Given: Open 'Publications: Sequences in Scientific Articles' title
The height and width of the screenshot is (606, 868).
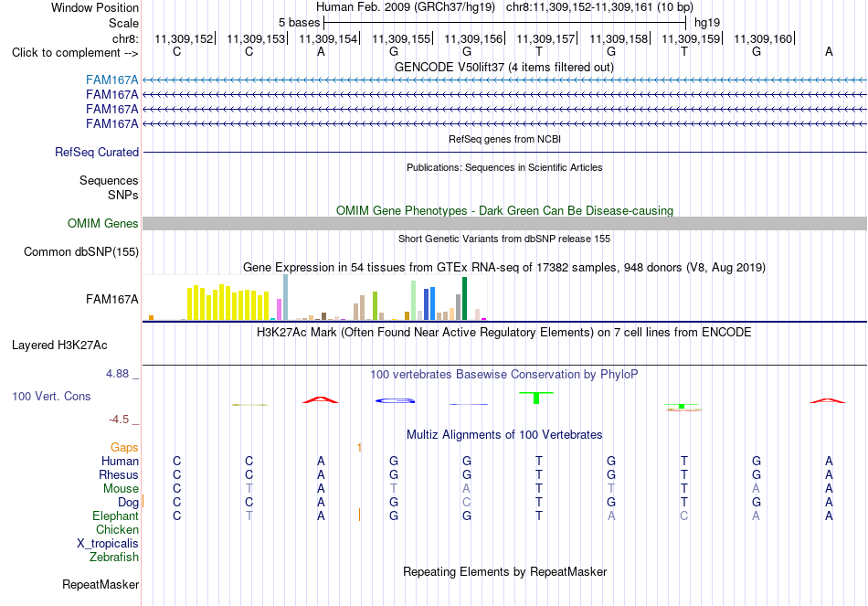Looking at the screenshot, I should [504, 167].
